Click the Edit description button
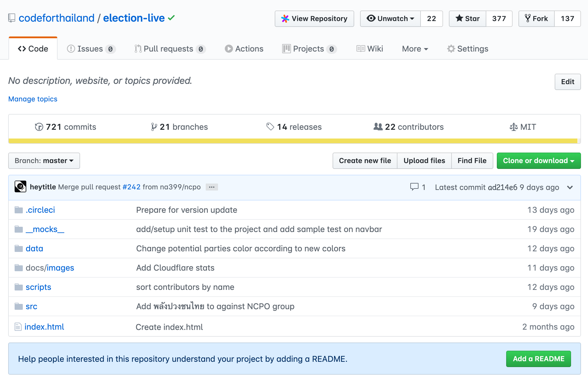The width and height of the screenshot is (588, 384). click(x=568, y=82)
